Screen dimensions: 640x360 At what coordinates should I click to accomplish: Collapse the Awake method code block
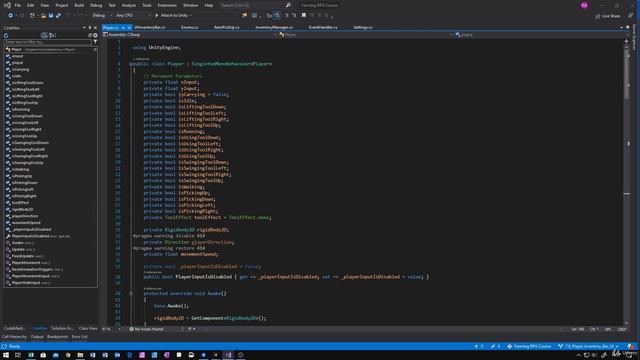pyautogui.click(x=131, y=293)
